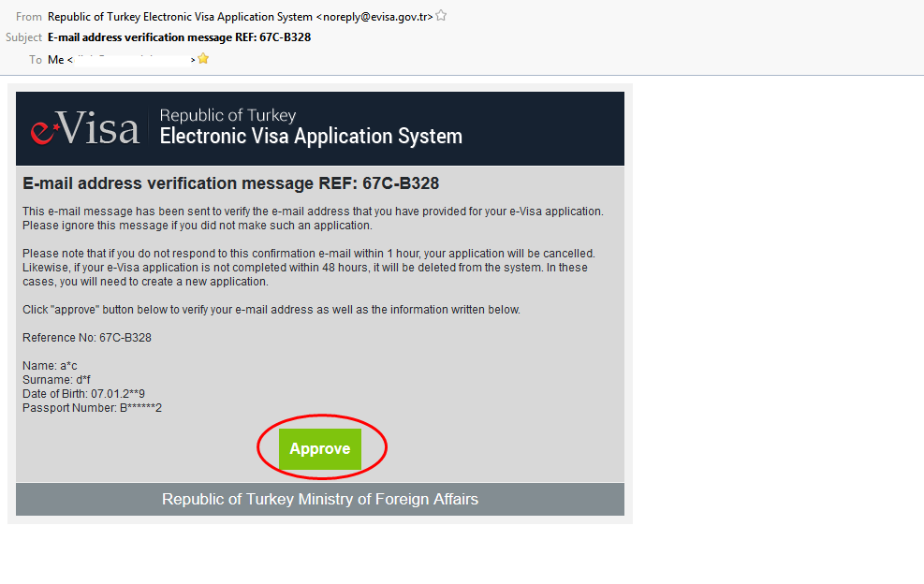This screenshot has width=924, height=584.
Task: Star the sender noreply@evisa.gov.tr contact
Action: [441, 16]
